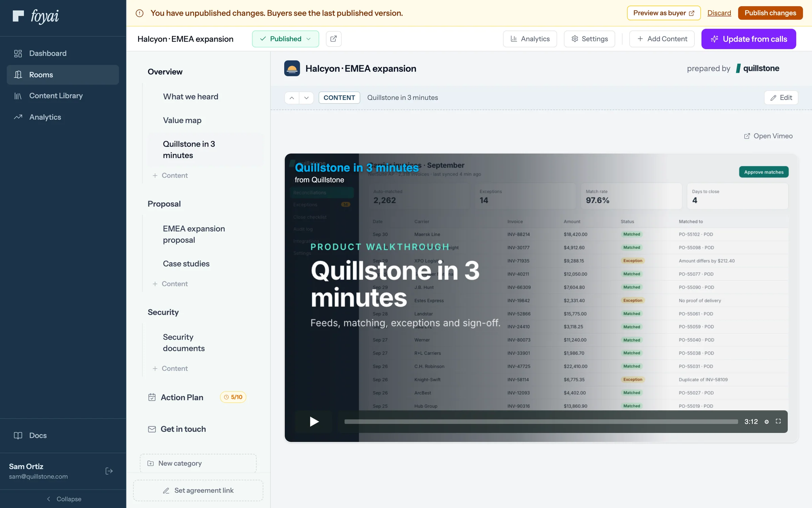Image resolution: width=812 pixels, height=508 pixels.
Task: Add content under Proposal category
Action: pos(170,284)
